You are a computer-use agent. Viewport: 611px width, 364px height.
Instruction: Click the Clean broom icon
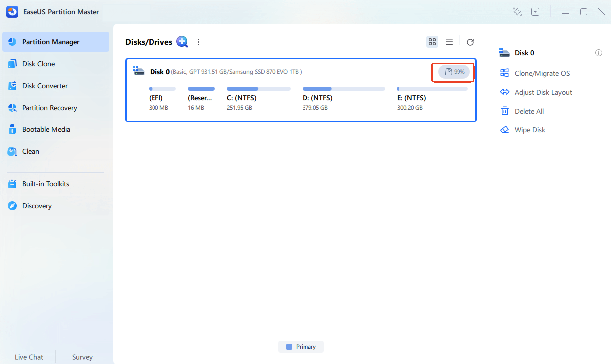tap(12, 151)
